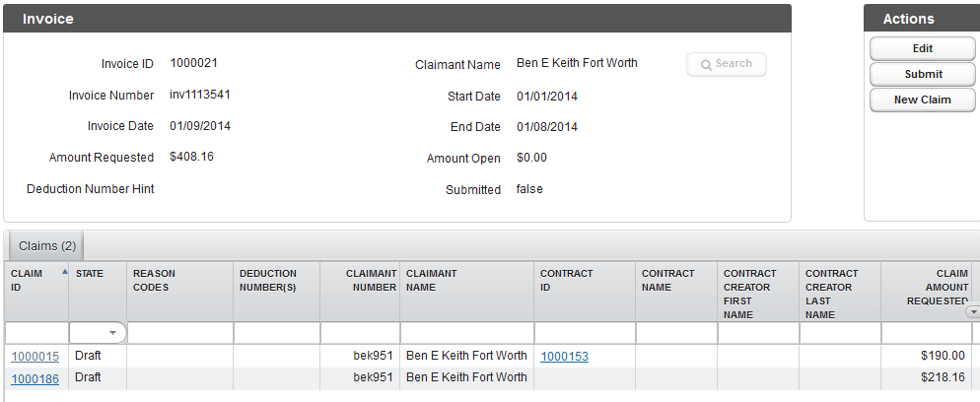The width and height of the screenshot is (980, 402).
Task: Sort by Claimant Number column header
Action: click(371, 280)
